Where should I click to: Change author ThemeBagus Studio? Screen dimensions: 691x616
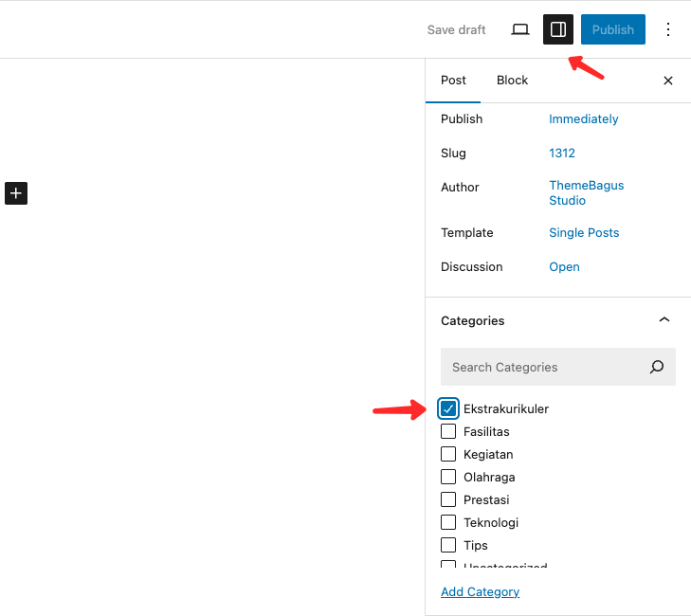point(586,192)
